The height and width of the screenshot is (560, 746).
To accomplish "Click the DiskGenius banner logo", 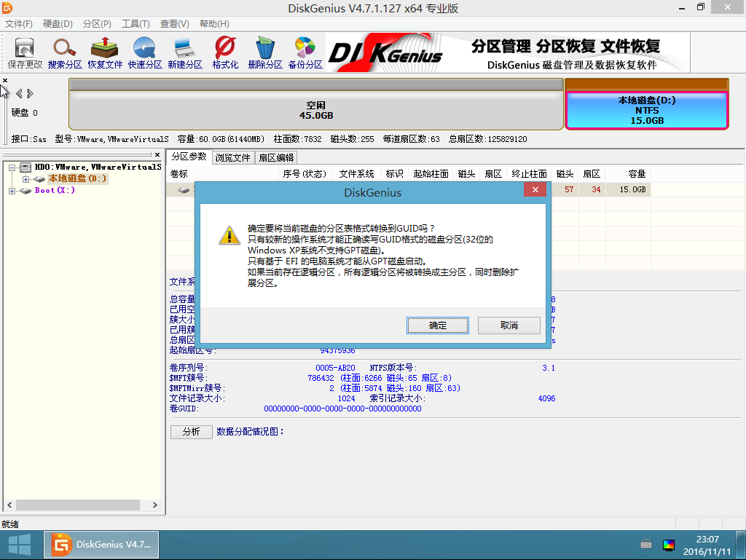I will pos(385,52).
